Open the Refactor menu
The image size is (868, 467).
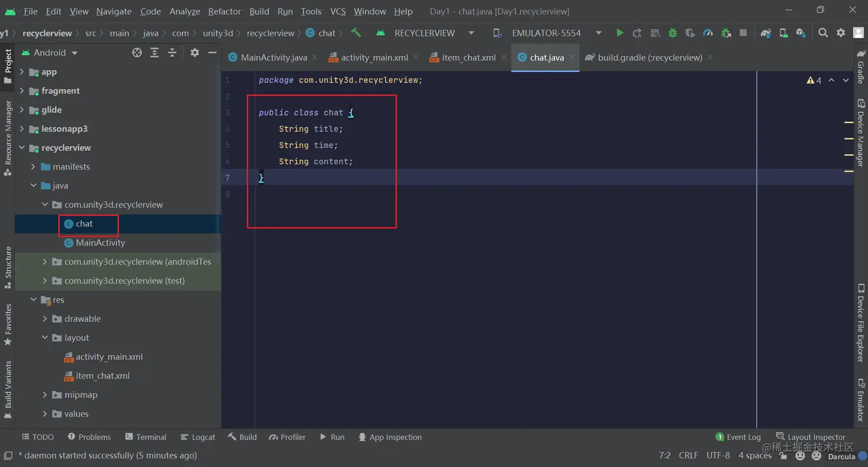tap(224, 11)
